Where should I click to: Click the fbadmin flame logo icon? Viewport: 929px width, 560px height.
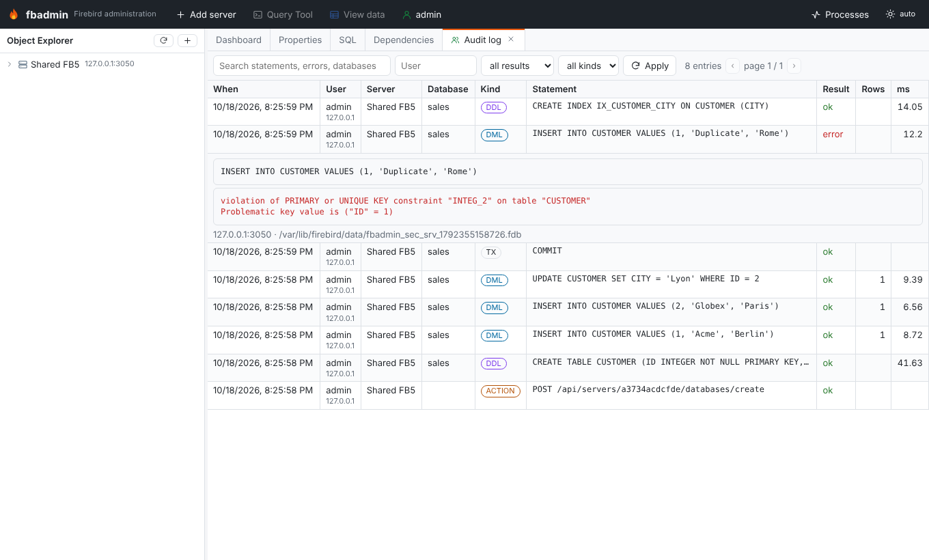coord(14,14)
